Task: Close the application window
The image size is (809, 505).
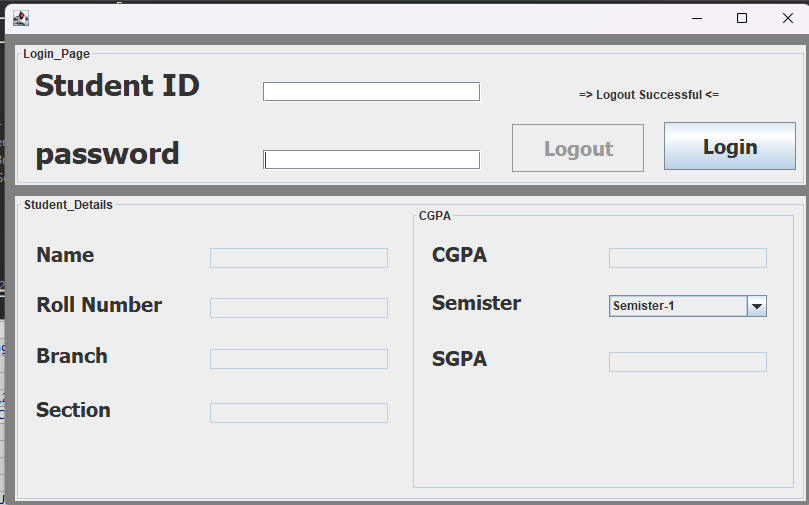Action: coord(787,18)
